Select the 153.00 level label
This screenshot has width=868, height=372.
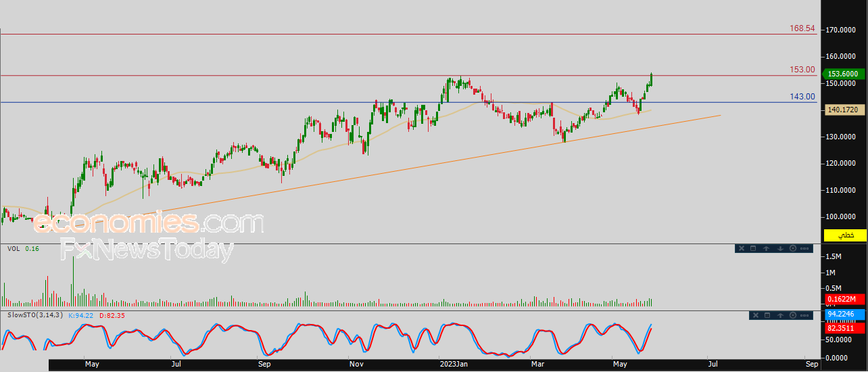(x=802, y=70)
